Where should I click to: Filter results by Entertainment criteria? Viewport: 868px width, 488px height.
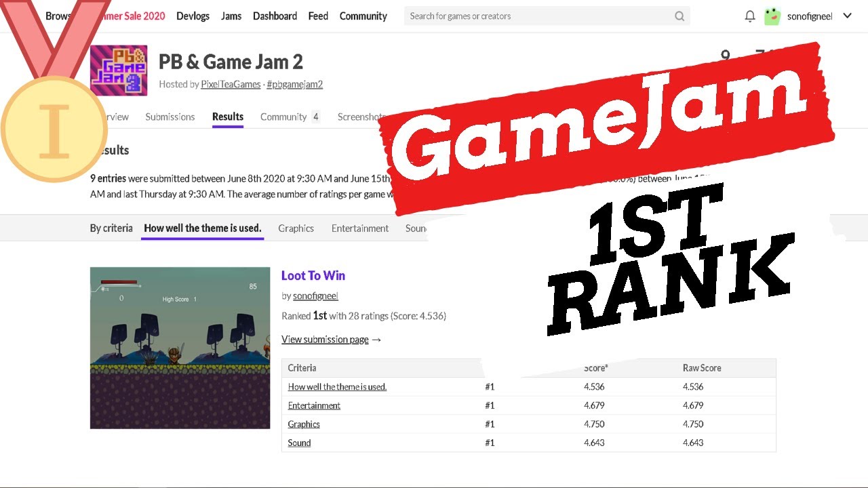[360, 228]
